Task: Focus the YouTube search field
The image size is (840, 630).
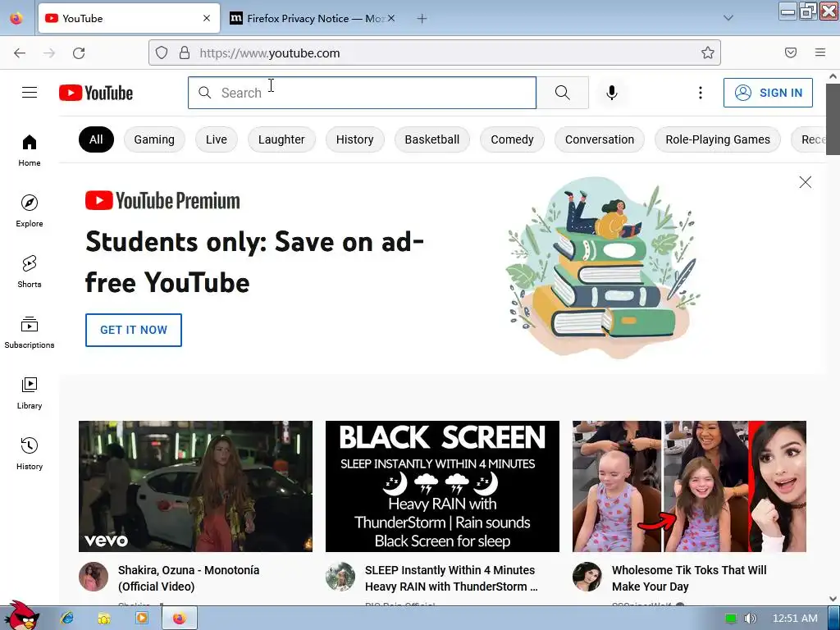Action: [362, 93]
